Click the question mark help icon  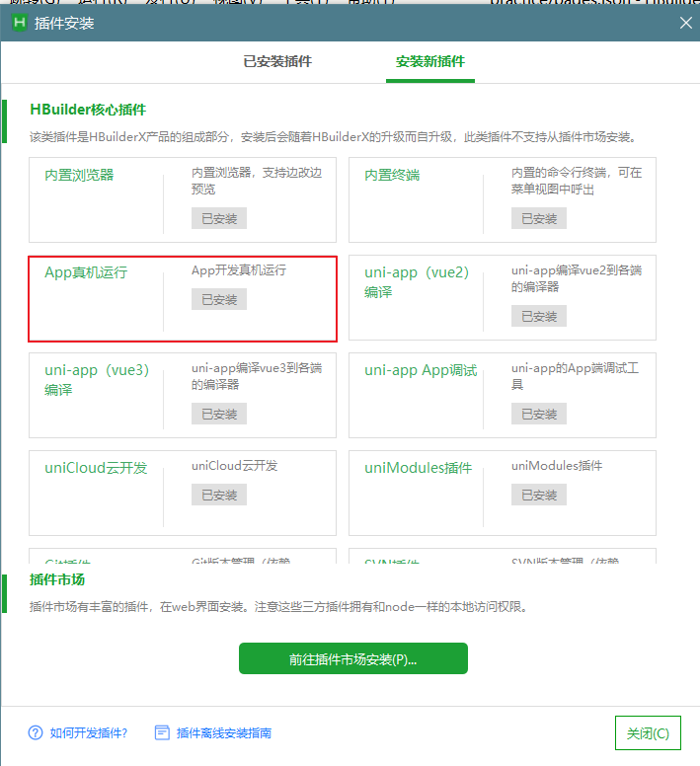(x=36, y=732)
